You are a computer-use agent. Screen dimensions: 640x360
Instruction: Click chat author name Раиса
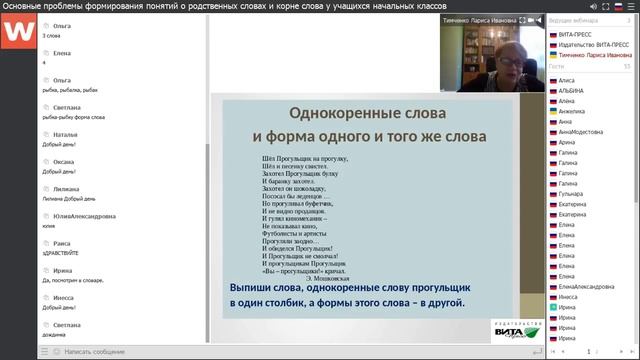(62, 243)
